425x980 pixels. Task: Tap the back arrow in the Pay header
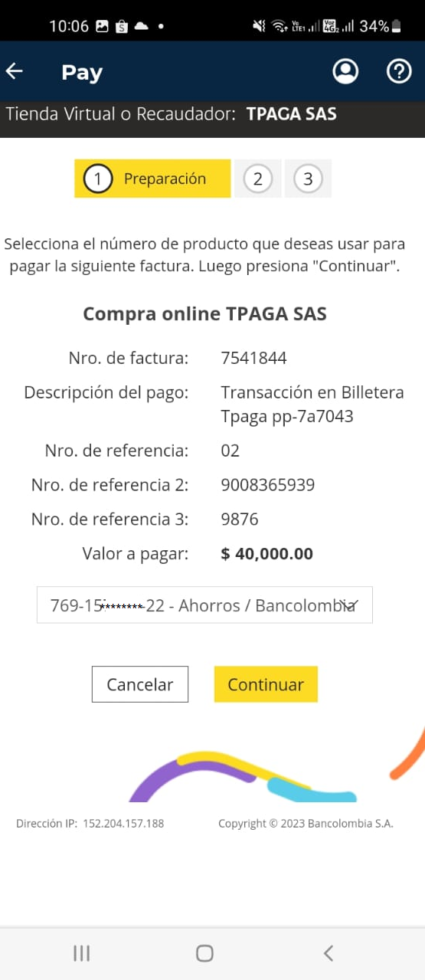coord(15,71)
